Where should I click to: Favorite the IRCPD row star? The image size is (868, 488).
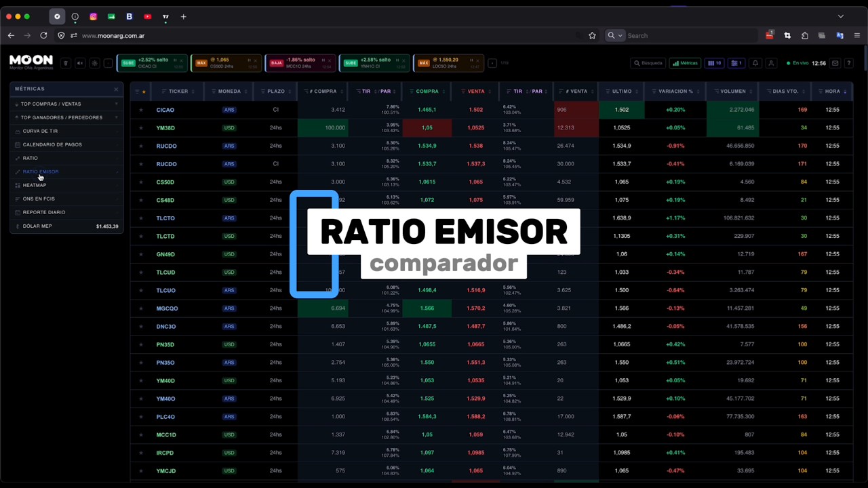coord(141,453)
